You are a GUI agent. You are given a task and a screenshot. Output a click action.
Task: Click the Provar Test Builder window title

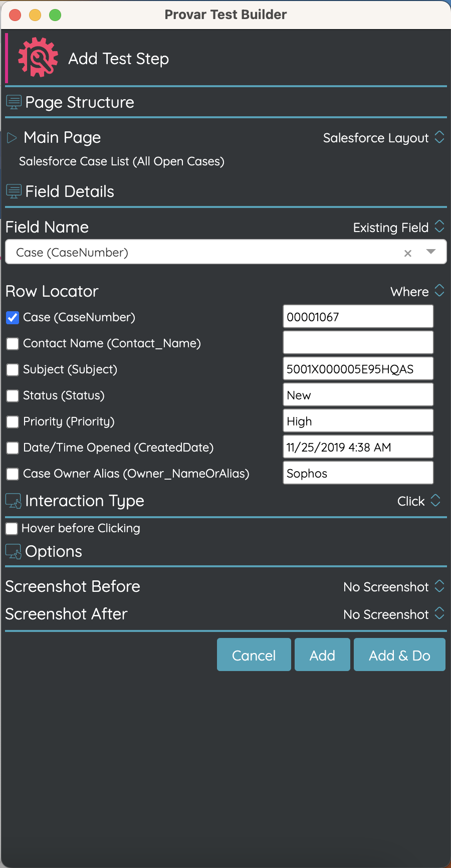pyautogui.click(x=225, y=15)
